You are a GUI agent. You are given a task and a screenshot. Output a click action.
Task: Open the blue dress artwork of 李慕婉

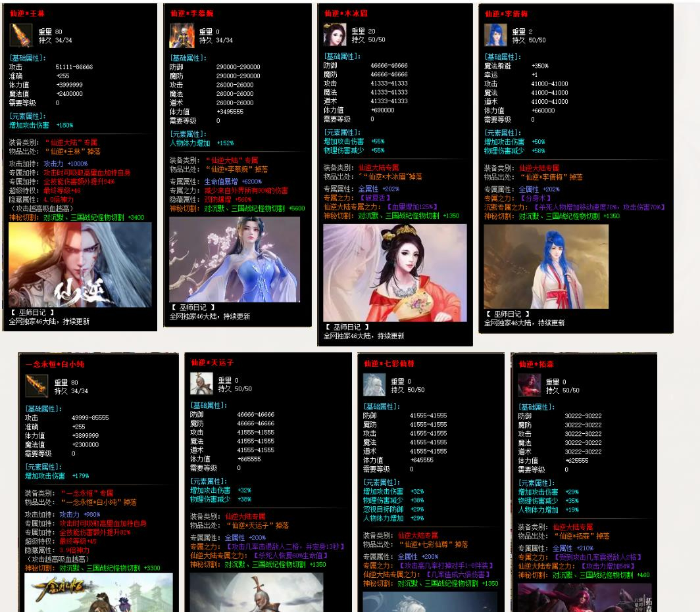pos(234,259)
